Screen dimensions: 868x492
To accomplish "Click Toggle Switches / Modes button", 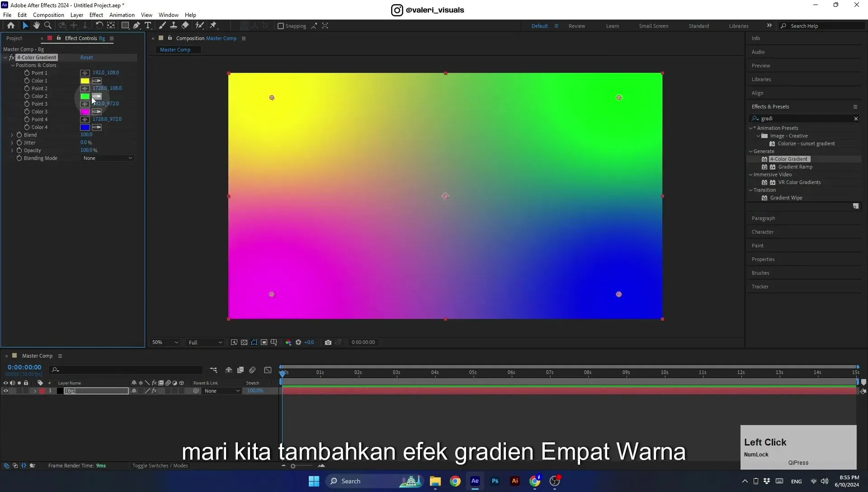I will click(160, 466).
